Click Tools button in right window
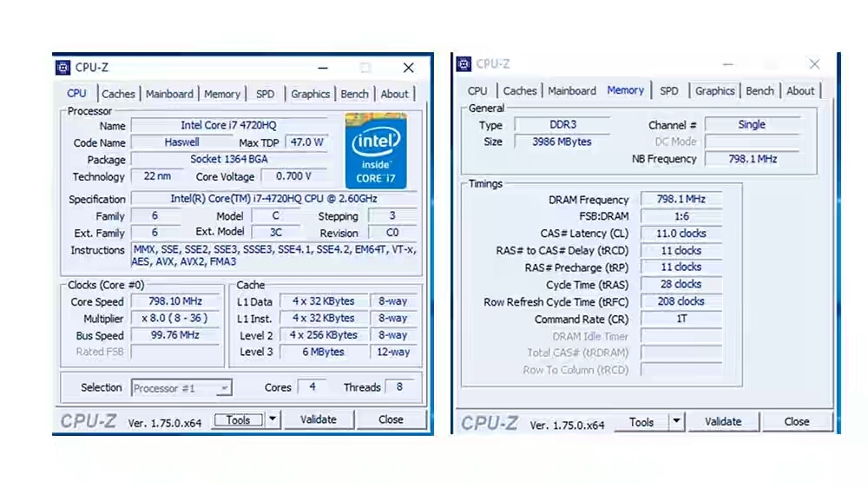Image resolution: width=868 pixels, height=488 pixels. click(x=641, y=422)
